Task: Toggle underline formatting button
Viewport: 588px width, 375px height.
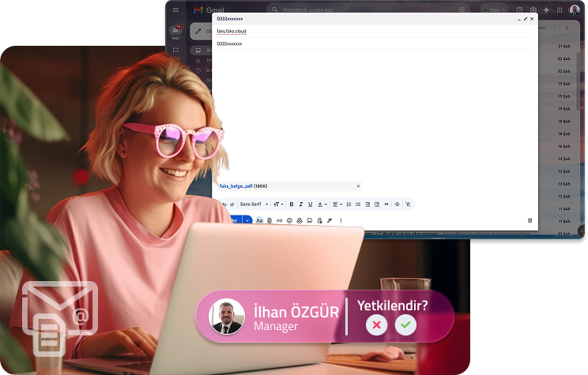Action: click(x=310, y=204)
